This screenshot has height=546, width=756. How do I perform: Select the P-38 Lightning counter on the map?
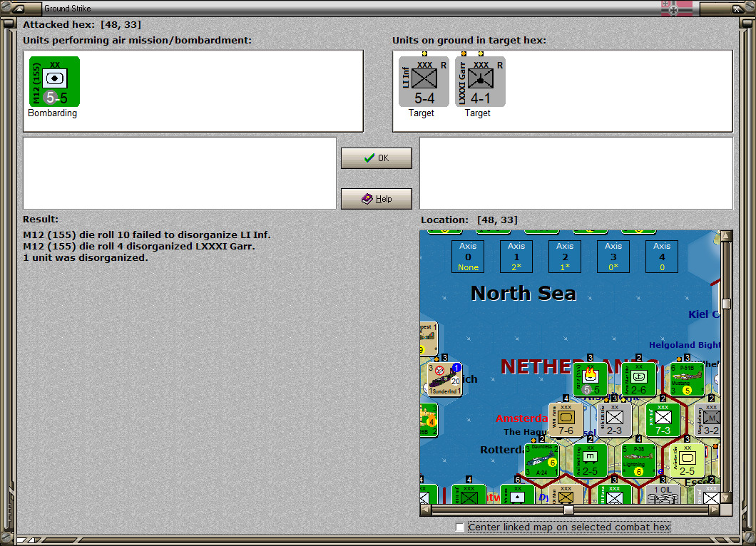[638, 460]
